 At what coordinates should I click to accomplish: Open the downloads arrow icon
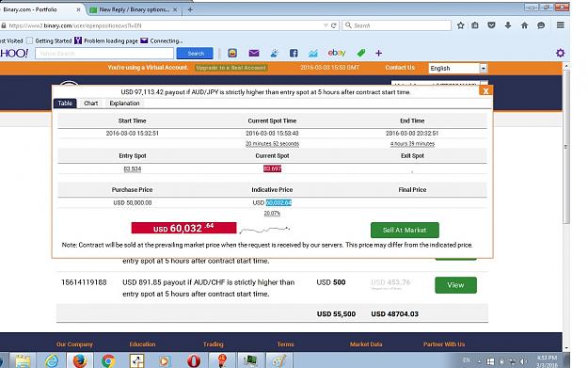coord(508,25)
